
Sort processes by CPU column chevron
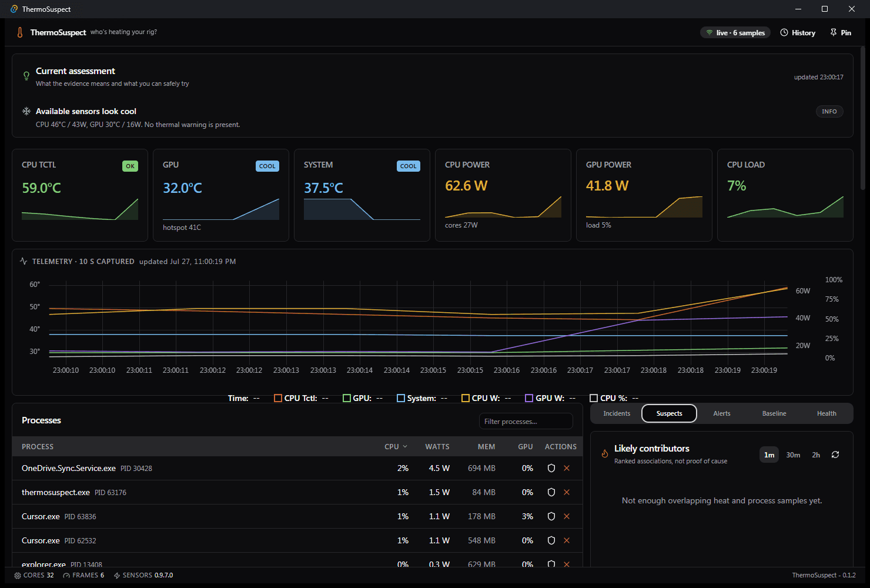tap(405, 447)
